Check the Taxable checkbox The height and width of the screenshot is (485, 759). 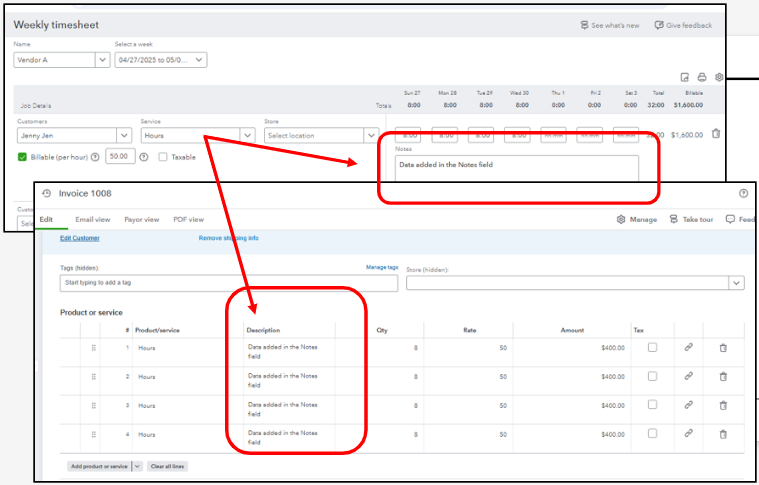tap(163, 157)
